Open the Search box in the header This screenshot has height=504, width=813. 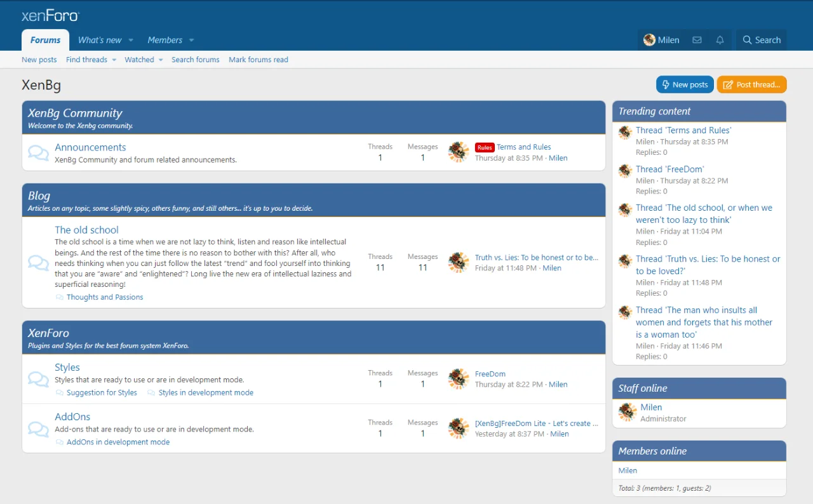click(762, 40)
